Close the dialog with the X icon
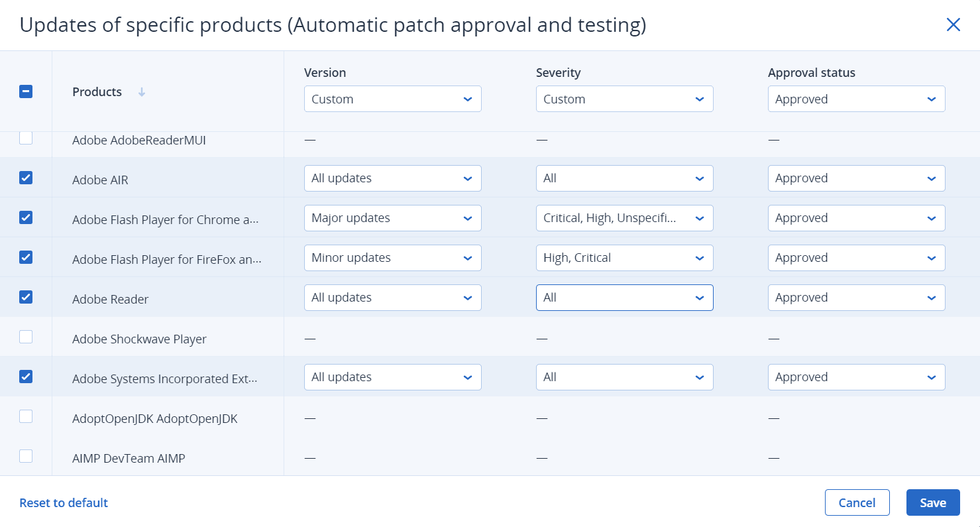The width and height of the screenshot is (980, 527). pos(953,25)
